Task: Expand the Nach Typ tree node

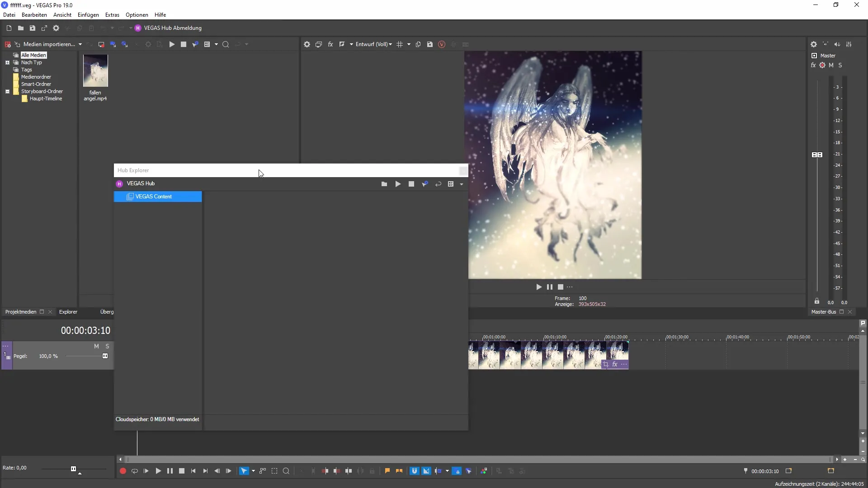Action: (x=7, y=62)
